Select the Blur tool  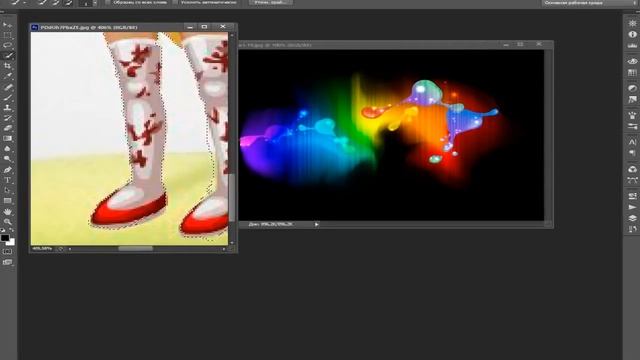(7, 149)
